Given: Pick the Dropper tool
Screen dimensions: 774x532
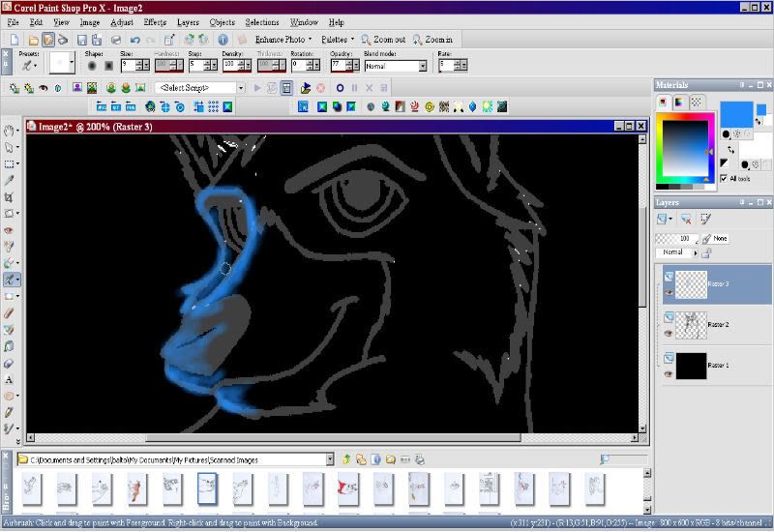Looking at the screenshot, I should pos(9,180).
